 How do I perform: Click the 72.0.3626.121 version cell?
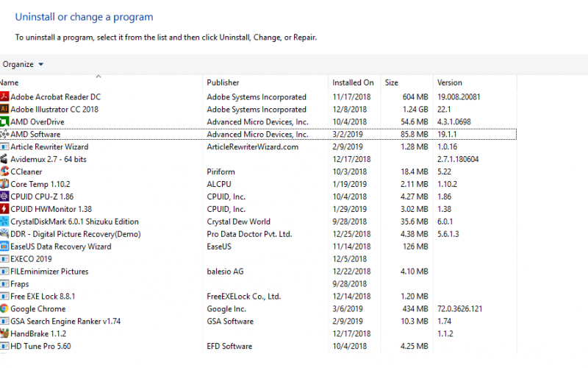coord(460,308)
